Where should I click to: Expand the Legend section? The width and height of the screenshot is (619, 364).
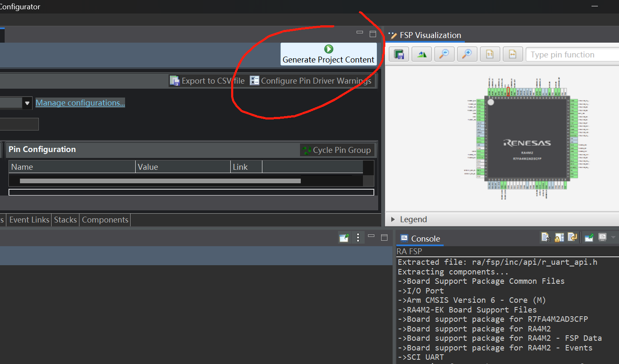click(x=393, y=219)
